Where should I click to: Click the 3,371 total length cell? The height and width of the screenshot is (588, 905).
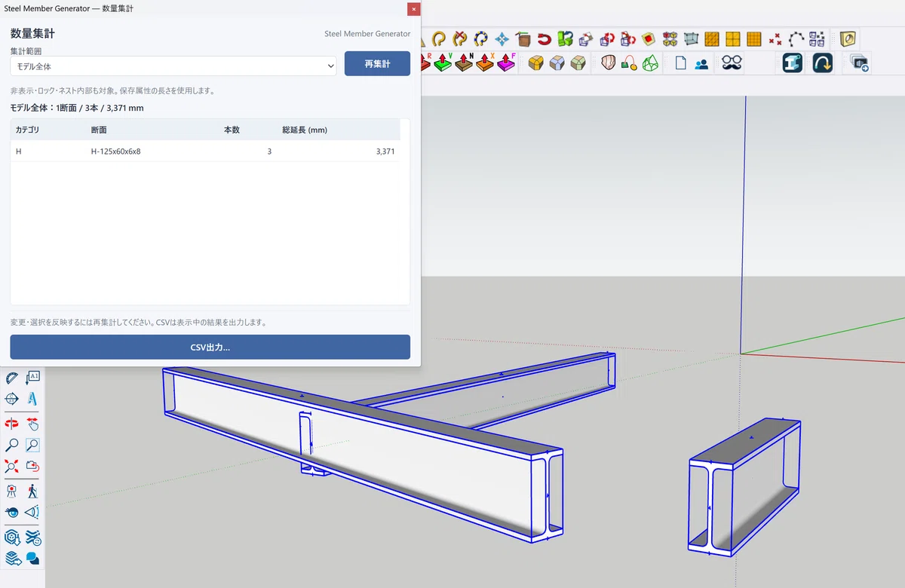[385, 152]
